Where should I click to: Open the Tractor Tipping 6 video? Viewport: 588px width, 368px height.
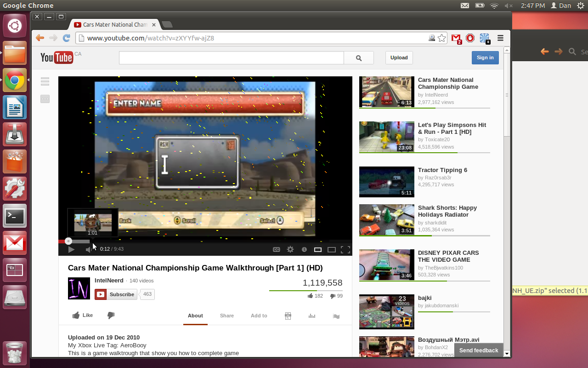pyautogui.click(x=424, y=182)
